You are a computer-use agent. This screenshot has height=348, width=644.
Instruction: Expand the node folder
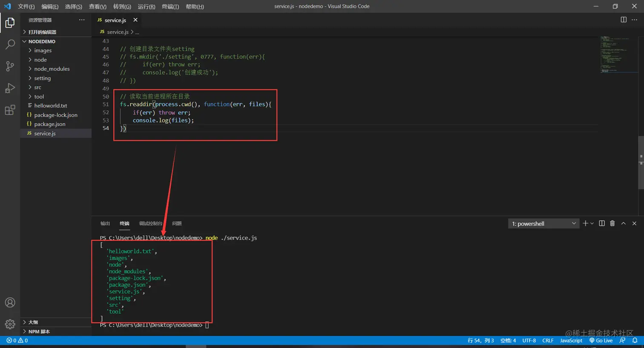click(x=56, y=60)
